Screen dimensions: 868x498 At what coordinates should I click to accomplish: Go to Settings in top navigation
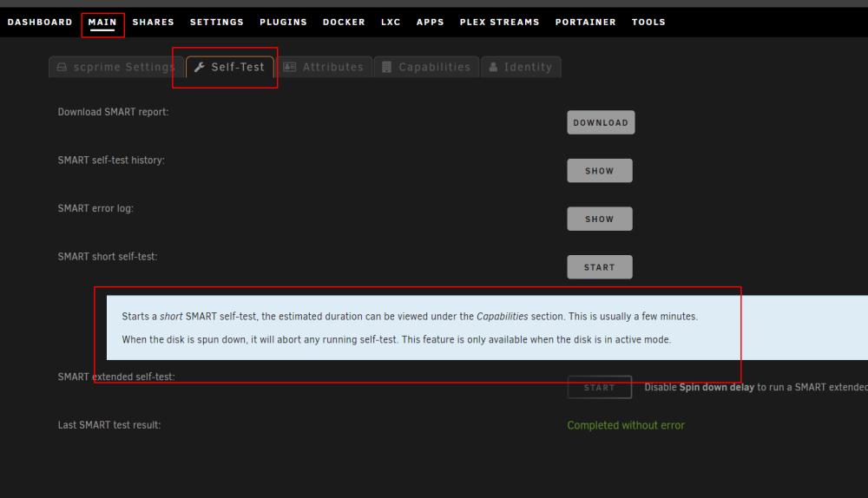217,23
